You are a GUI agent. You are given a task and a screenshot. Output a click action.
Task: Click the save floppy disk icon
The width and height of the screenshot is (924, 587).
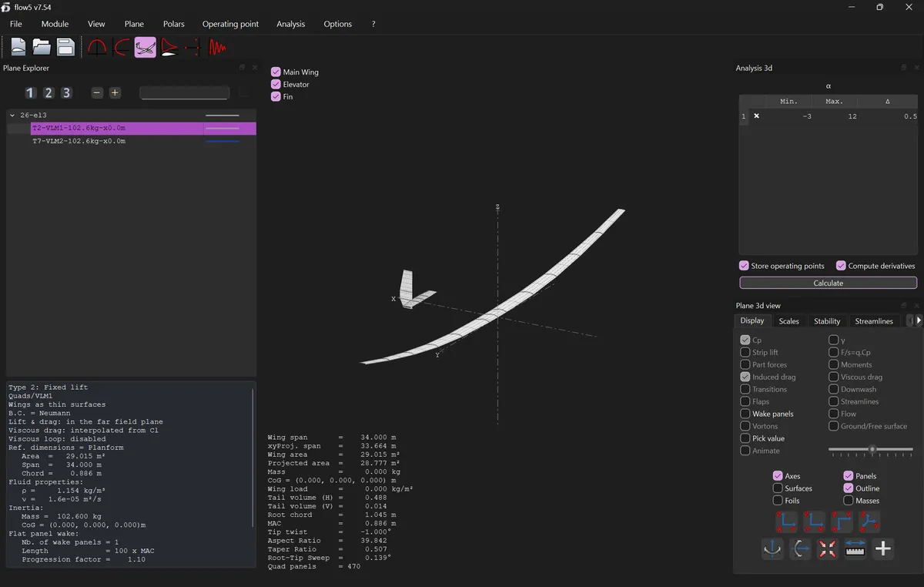[66, 48]
